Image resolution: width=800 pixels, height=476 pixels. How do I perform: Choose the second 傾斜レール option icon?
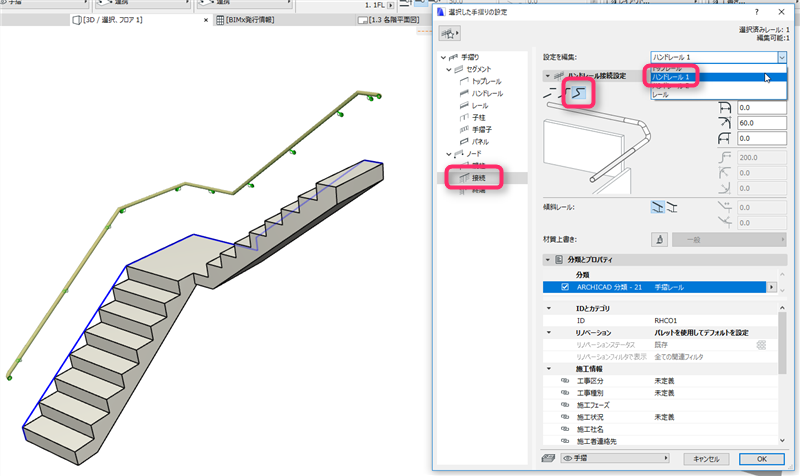pyautogui.click(x=672, y=207)
